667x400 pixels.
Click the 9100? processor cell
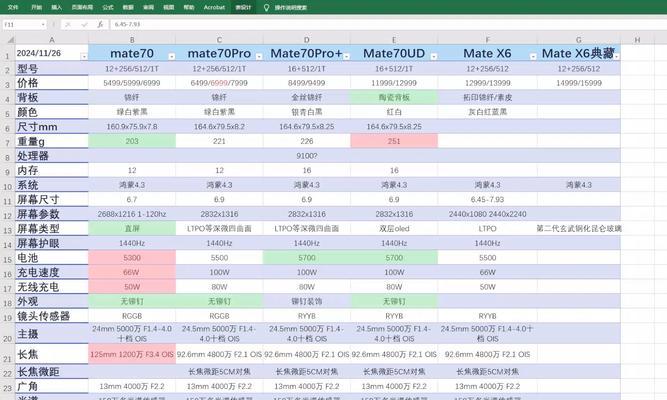click(x=307, y=156)
